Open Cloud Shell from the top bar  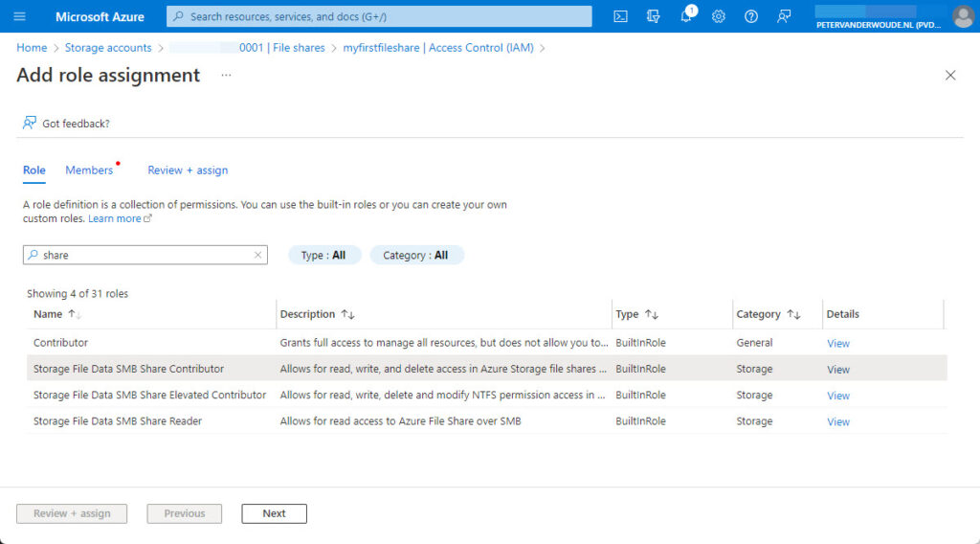click(621, 16)
